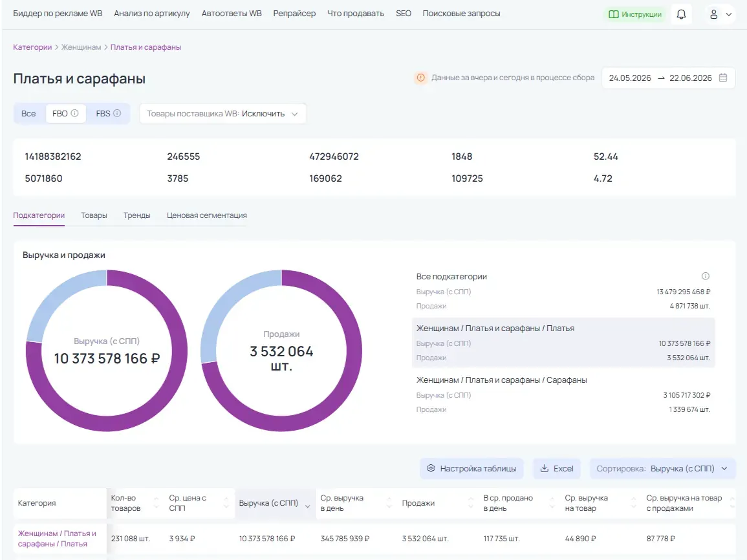Open Женщинам / Платья и сарафаны / Платья table link
747x560 pixels.
tap(57, 539)
